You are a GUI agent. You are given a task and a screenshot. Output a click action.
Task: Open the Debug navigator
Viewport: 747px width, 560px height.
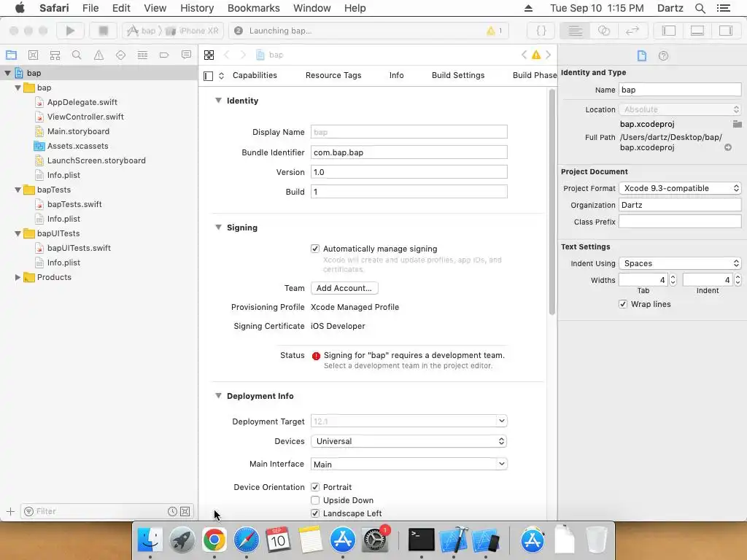142,55
